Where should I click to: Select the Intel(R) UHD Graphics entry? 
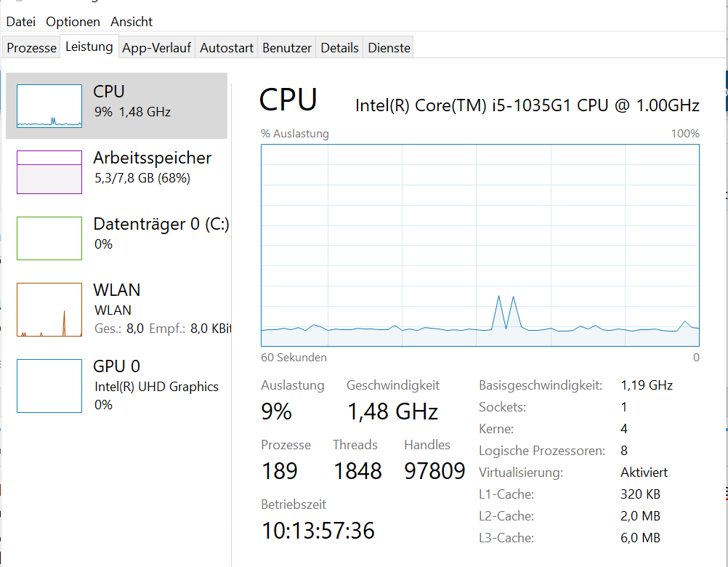coord(116,386)
